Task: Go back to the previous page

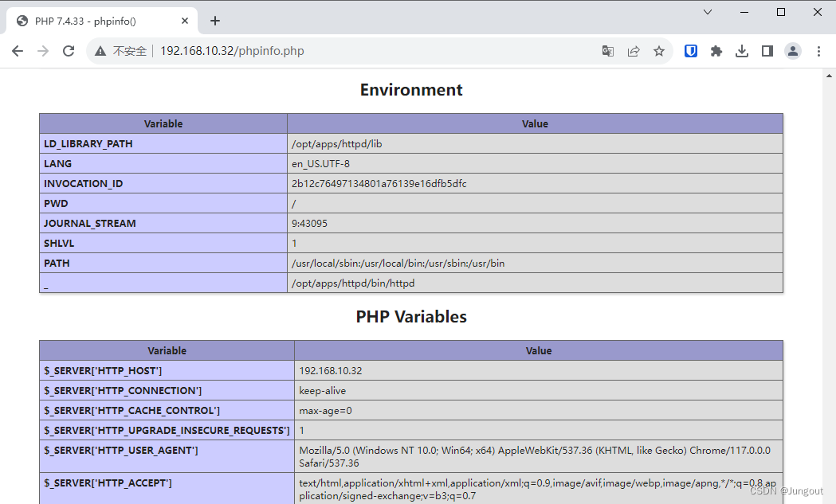Action: point(18,51)
